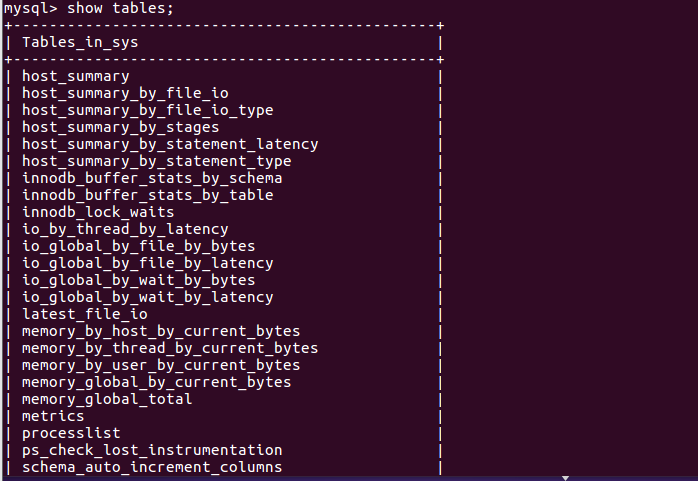
Task: Click the latest_file_io table name
Action: click(85, 314)
